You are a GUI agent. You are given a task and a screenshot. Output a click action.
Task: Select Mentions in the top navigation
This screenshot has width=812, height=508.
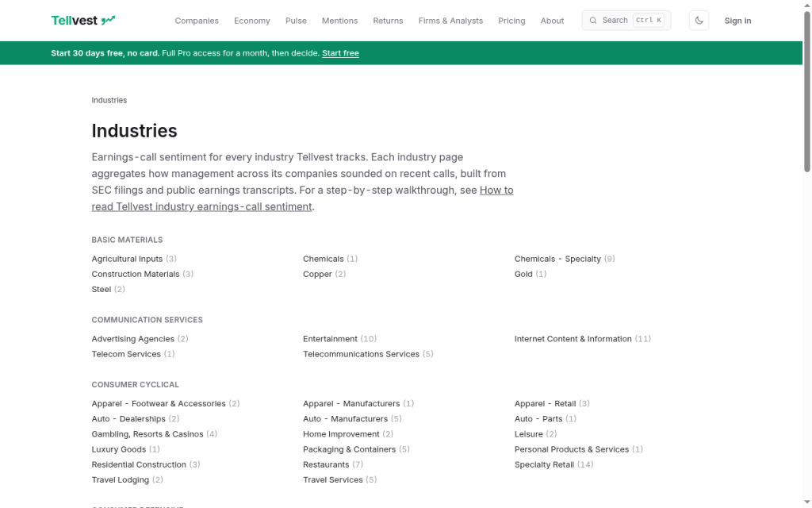pos(339,21)
